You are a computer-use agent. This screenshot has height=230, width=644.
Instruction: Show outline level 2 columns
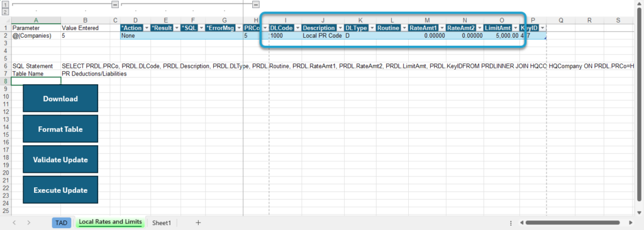coord(6,12)
